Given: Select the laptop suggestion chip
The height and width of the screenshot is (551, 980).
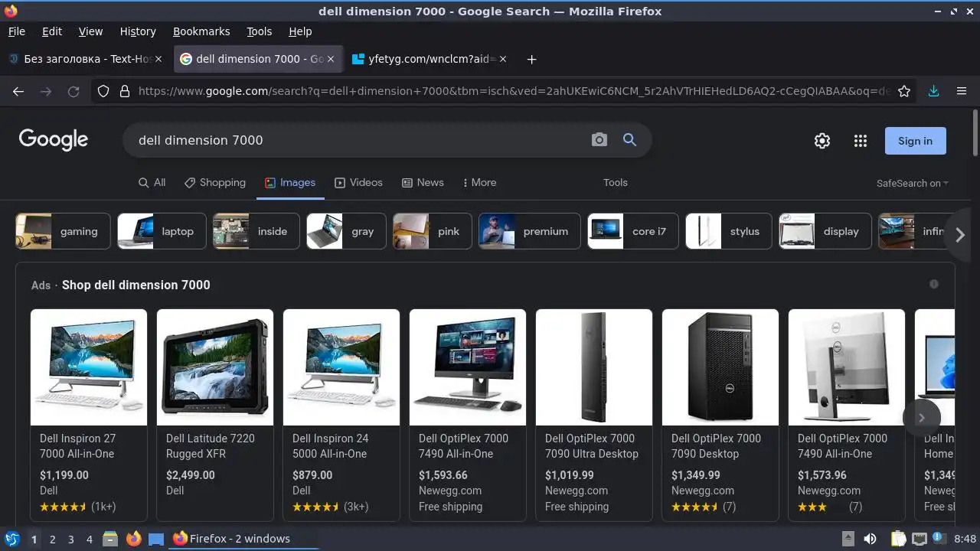Looking at the screenshot, I should click(162, 231).
